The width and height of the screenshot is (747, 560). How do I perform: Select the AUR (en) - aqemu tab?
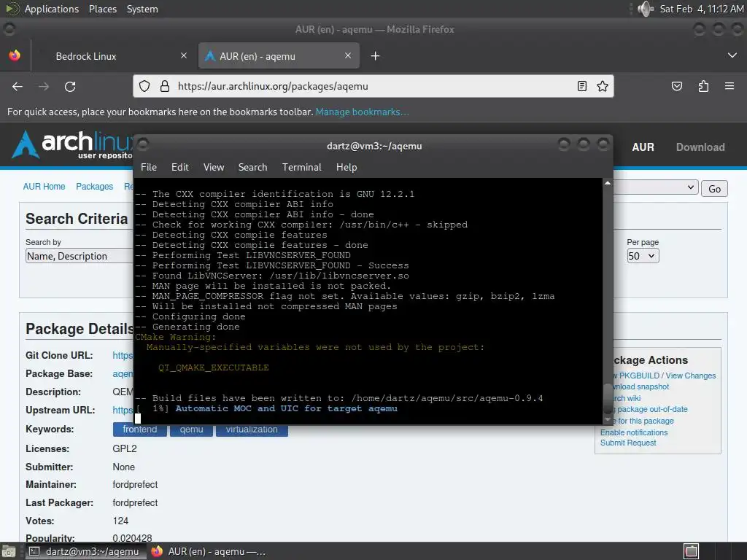279,56
